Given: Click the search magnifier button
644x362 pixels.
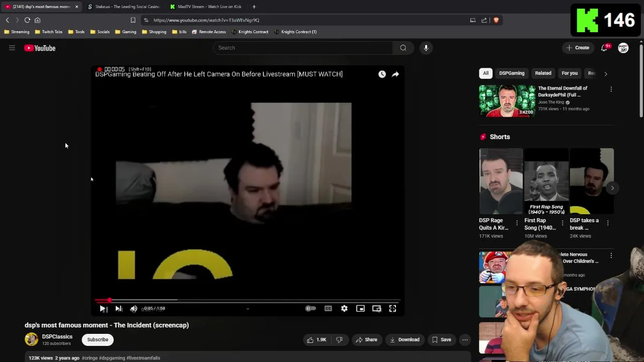Looking at the screenshot, I should (403, 48).
